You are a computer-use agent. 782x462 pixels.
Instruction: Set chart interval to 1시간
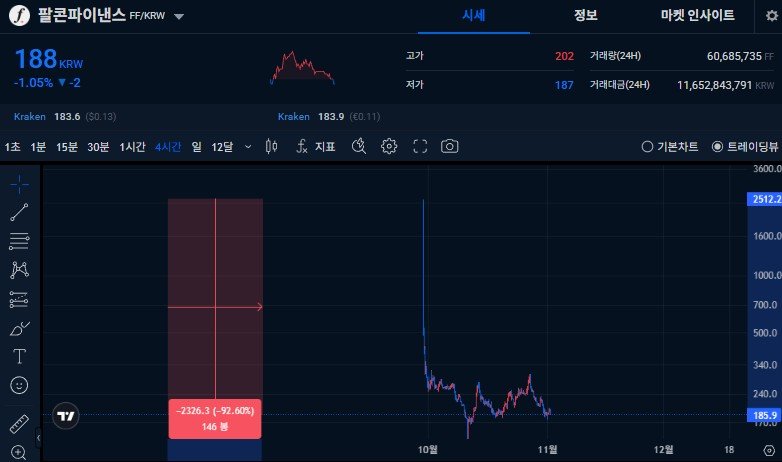click(x=132, y=147)
